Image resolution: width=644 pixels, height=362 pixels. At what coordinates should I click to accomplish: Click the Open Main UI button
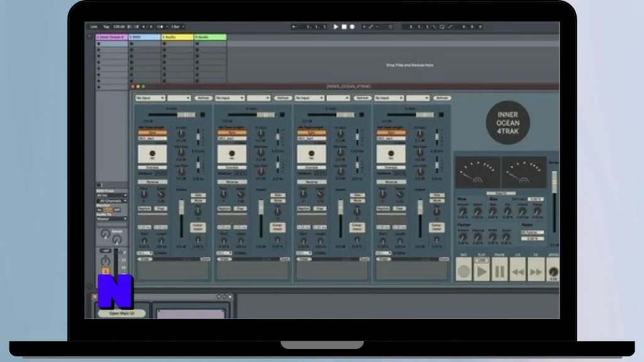(121, 314)
